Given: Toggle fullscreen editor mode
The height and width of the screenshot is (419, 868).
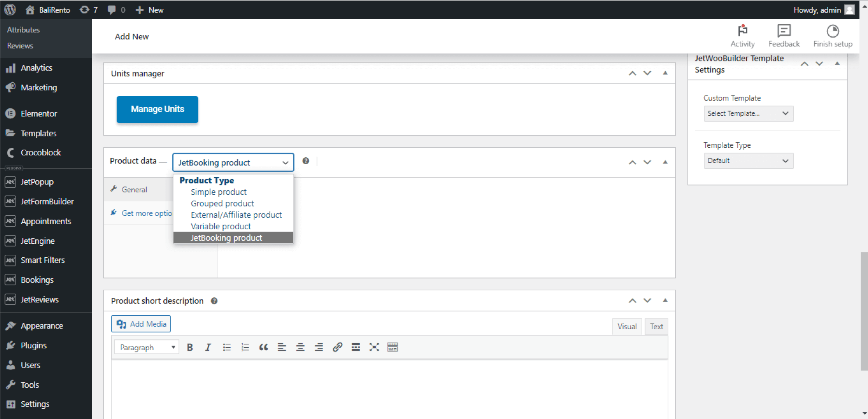Looking at the screenshot, I should (x=374, y=347).
